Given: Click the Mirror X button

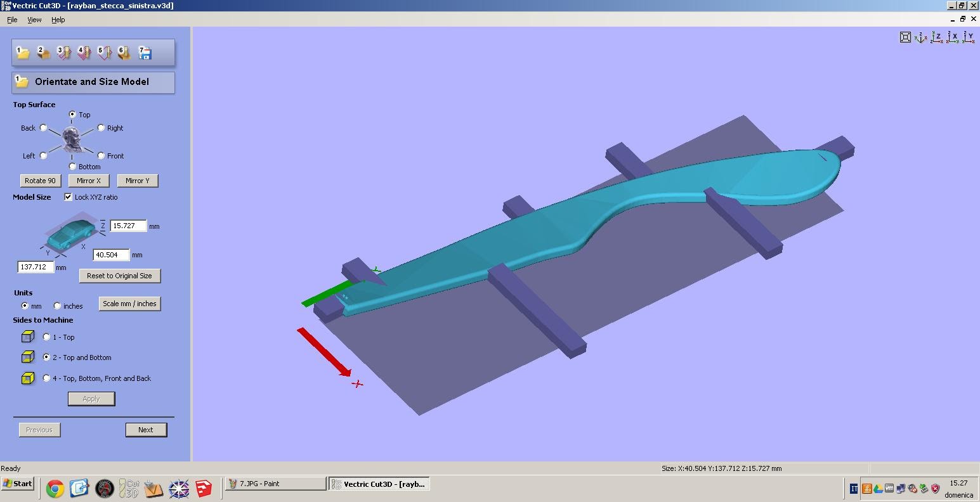Looking at the screenshot, I should (89, 181).
